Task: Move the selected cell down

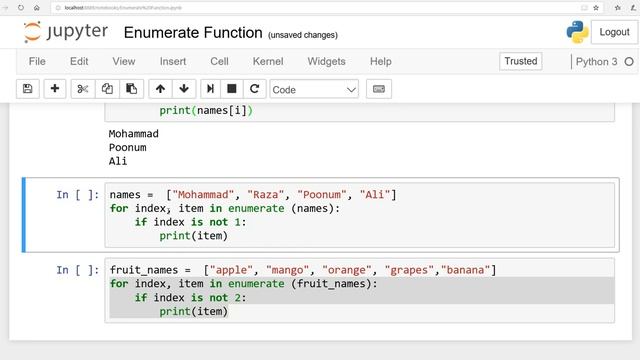Action: coord(184,89)
